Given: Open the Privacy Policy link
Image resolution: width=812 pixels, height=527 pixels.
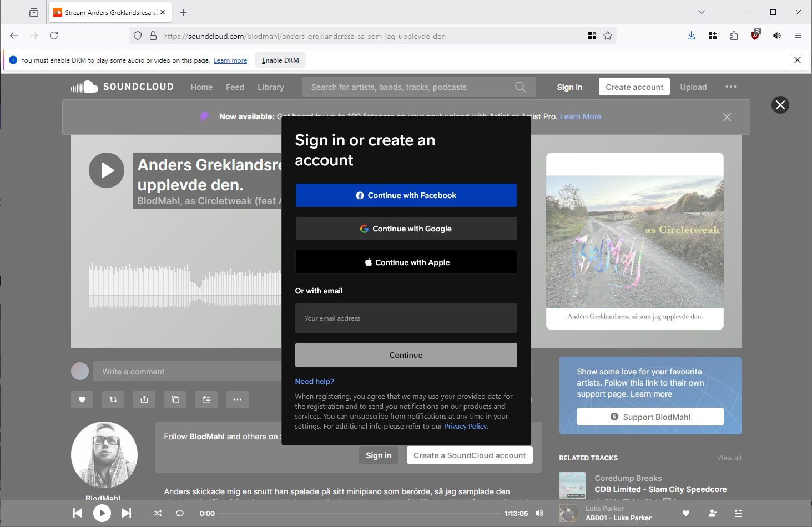Looking at the screenshot, I should coord(465,426).
